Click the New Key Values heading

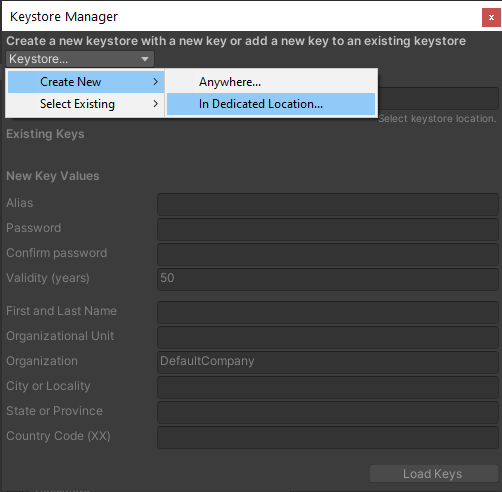click(53, 176)
